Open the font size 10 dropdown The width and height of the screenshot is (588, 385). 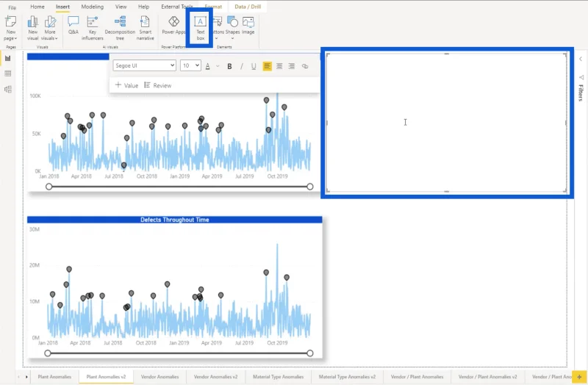click(x=190, y=65)
